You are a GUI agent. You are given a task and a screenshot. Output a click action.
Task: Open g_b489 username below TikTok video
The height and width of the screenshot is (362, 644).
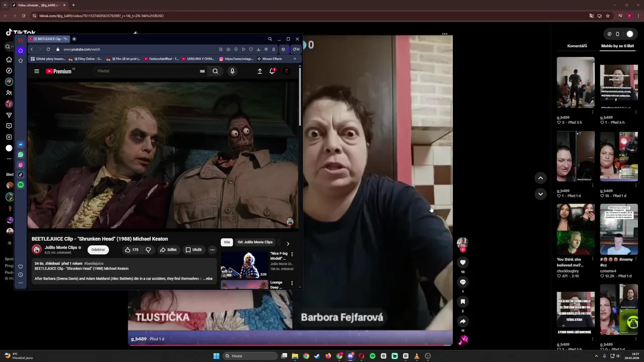pyautogui.click(x=138, y=339)
